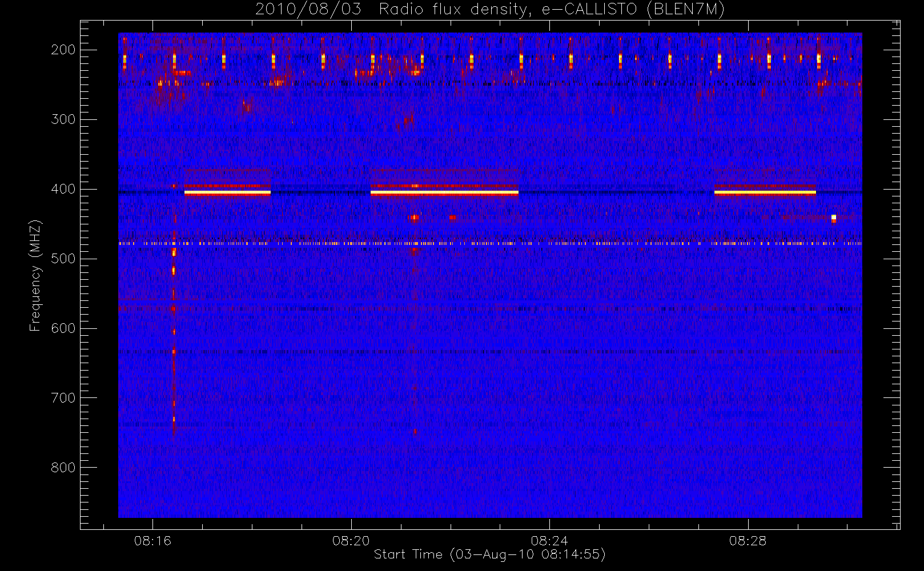This screenshot has height=571, width=924.
Task: Click the plot title 'Radio flux density, e-CALLISTO (BLEN7M)'
Action: click(552, 10)
